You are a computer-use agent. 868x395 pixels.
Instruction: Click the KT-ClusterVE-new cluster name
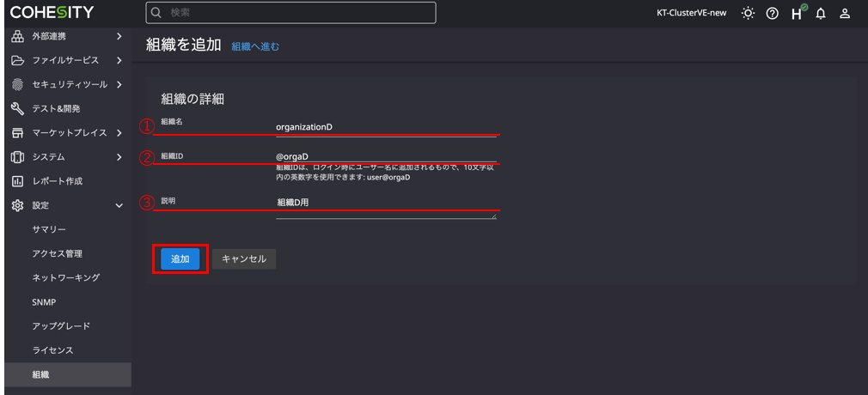[x=692, y=13]
